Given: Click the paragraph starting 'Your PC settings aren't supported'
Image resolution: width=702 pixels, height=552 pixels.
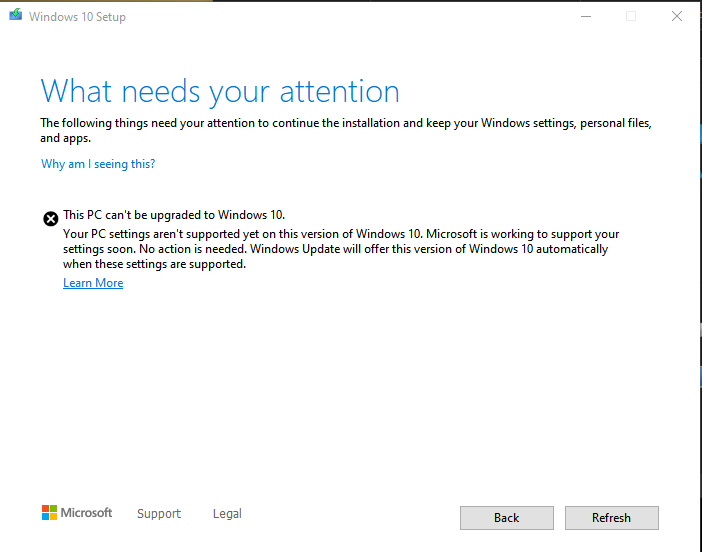Looking at the screenshot, I should (341, 249).
